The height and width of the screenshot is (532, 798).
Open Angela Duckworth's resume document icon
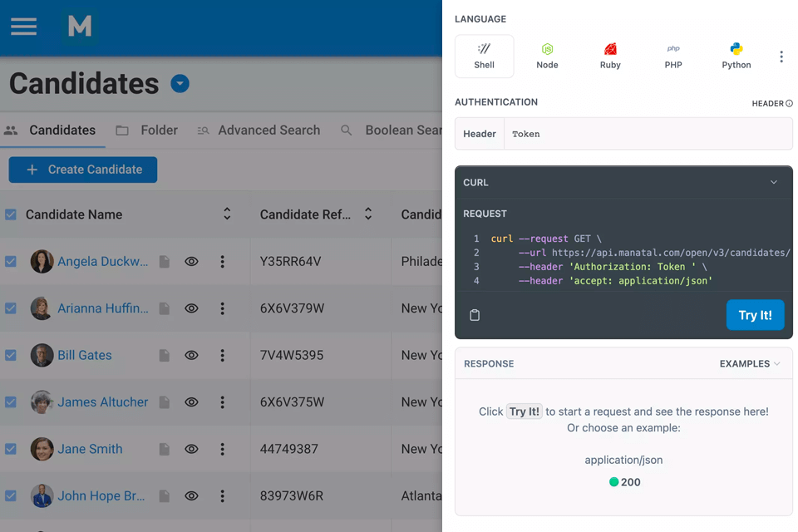pyautogui.click(x=164, y=261)
